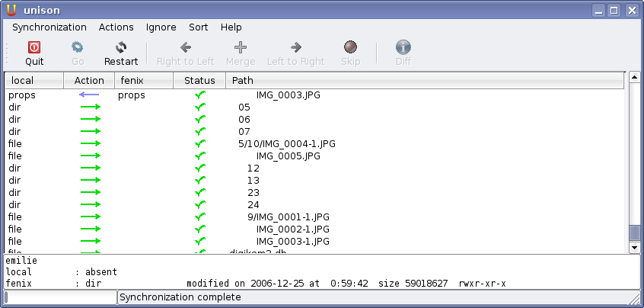The height and width of the screenshot is (308, 644).
Task: Open the Ignore menu
Action: click(161, 27)
